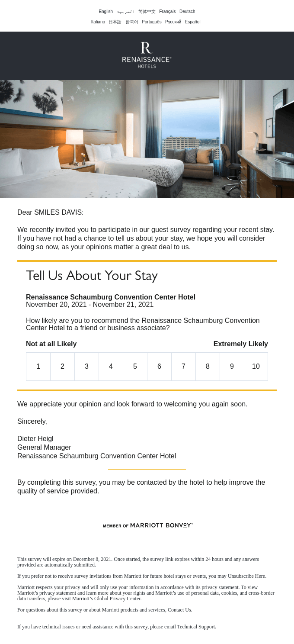
Task: Choose 日本語 as the email language
Action: pos(115,22)
